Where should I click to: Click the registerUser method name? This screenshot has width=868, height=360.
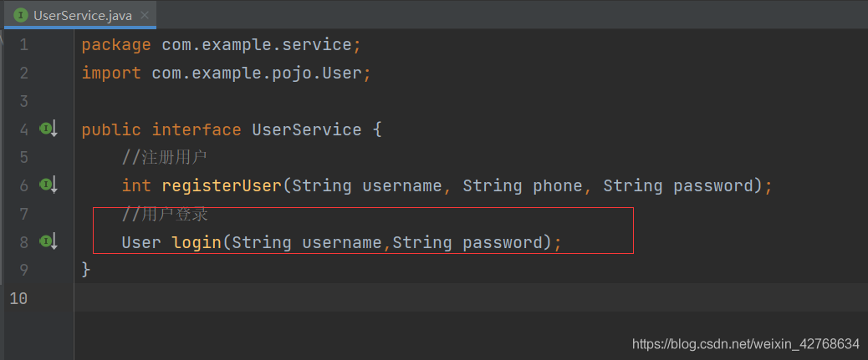[222, 185]
